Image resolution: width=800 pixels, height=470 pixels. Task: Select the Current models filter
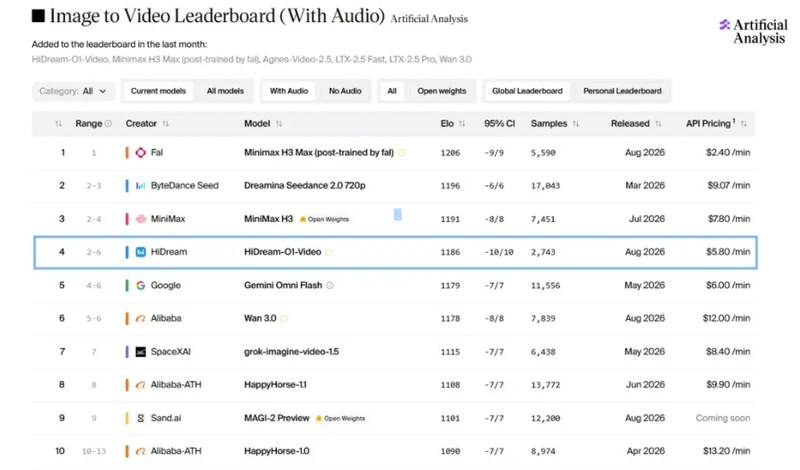[x=158, y=91]
